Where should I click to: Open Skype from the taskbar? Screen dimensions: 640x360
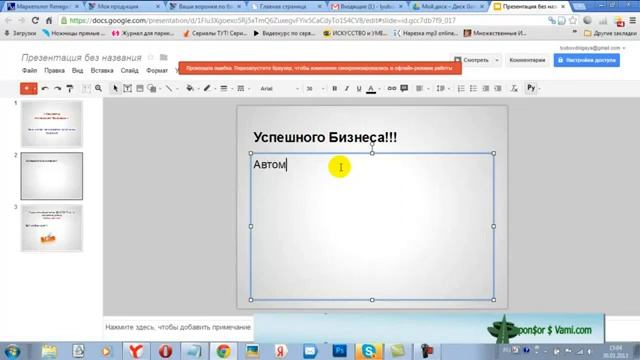click(x=369, y=351)
